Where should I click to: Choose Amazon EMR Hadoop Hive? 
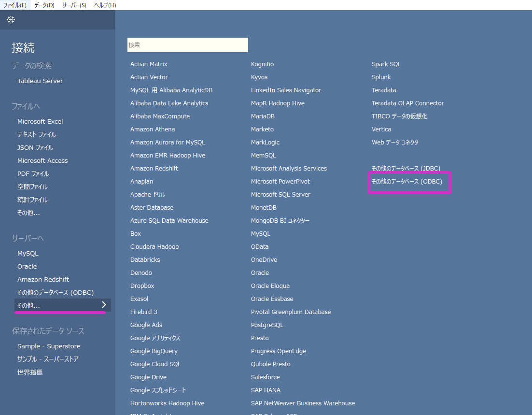(168, 156)
